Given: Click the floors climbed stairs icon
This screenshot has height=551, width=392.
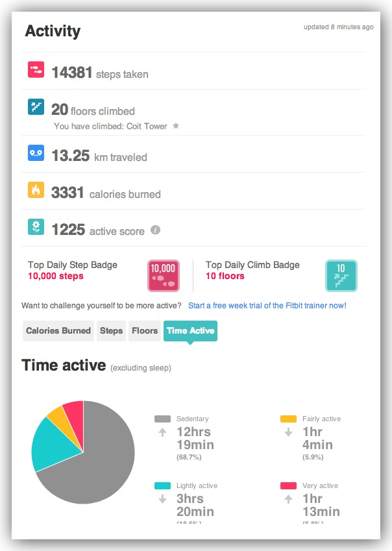Looking at the screenshot, I should pos(36,106).
